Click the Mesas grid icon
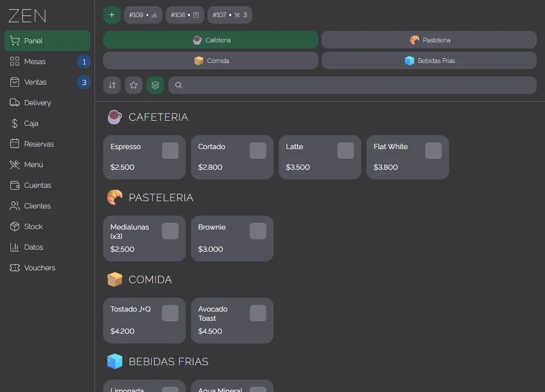Viewport: 545px width, 392px height. click(14, 61)
